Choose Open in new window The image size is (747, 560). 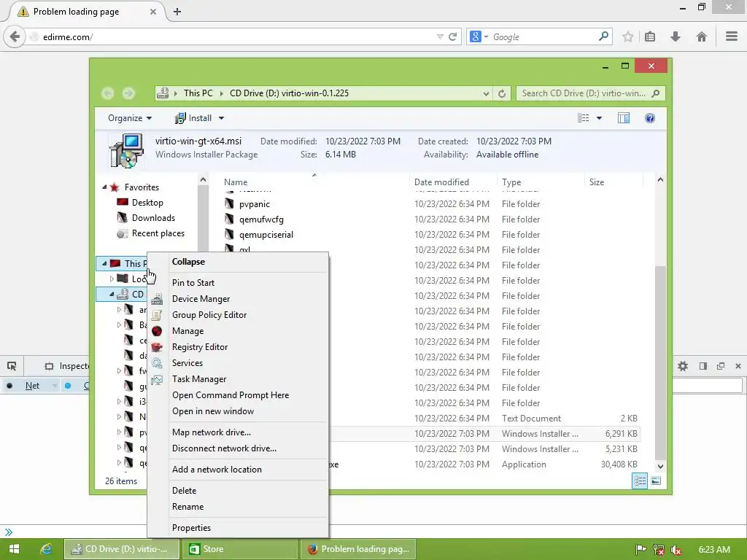click(x=213, y=411)
